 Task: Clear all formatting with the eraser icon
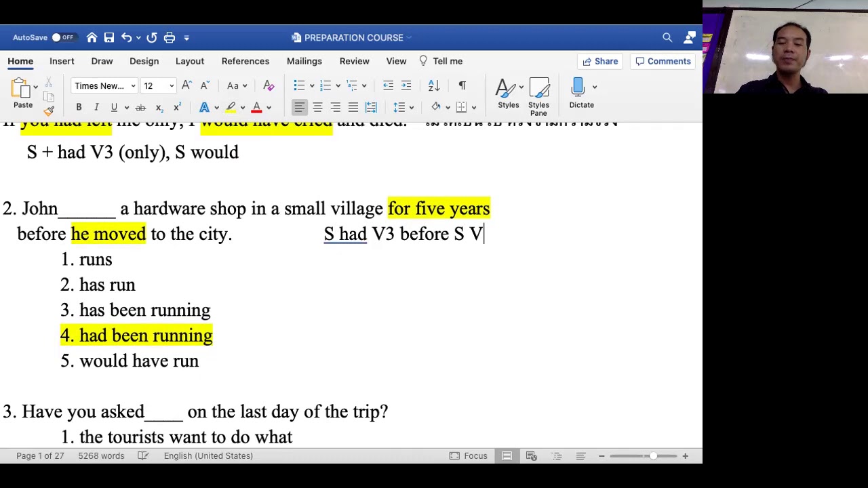coord(269,85)
